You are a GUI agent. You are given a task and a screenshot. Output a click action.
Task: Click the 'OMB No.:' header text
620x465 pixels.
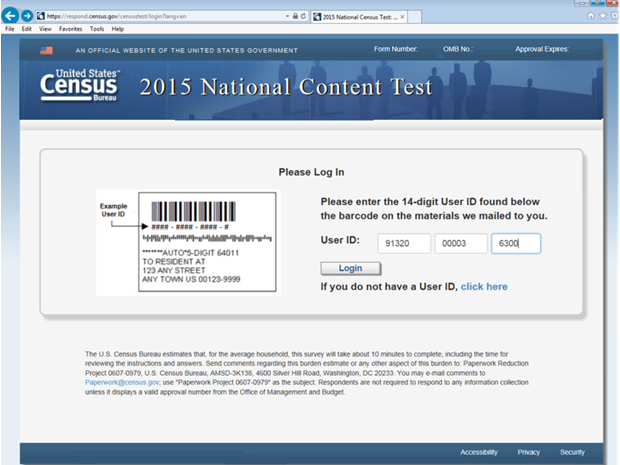(x=458, y=49)
